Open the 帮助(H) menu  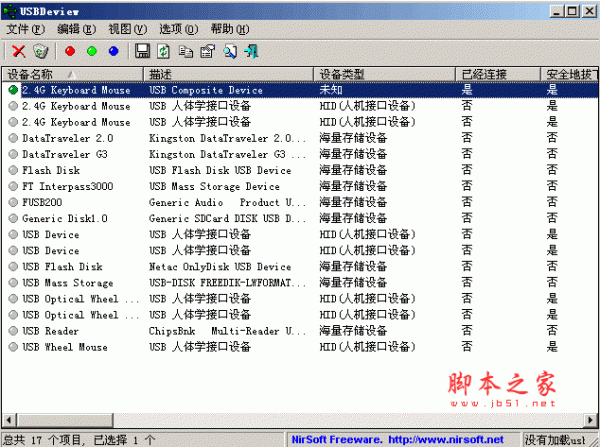(x=230, y=29)
